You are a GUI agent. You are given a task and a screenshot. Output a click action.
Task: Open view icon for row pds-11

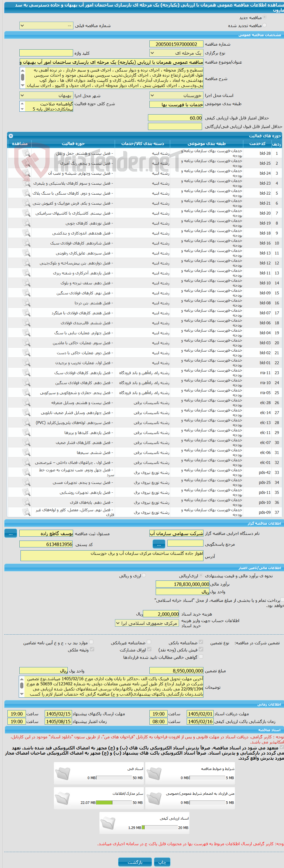[26, 493]
